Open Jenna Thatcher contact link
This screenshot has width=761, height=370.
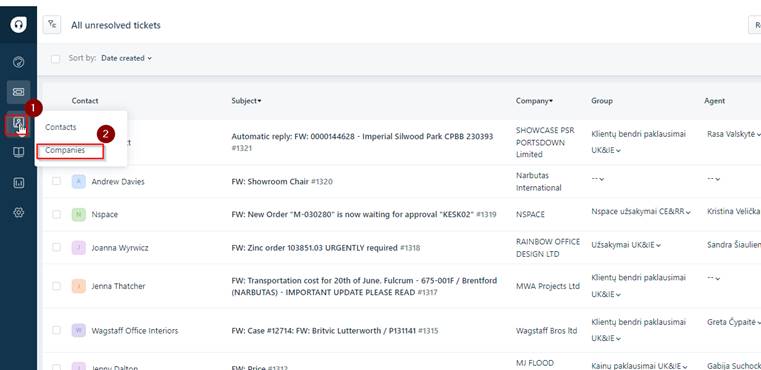pos(118,286)
